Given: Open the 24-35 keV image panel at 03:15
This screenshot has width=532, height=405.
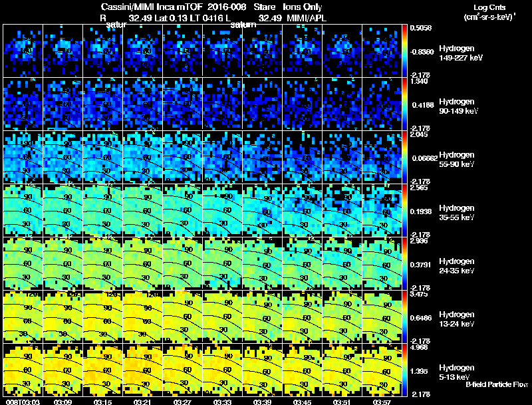Looking at the screenshot, I should 103,263.
